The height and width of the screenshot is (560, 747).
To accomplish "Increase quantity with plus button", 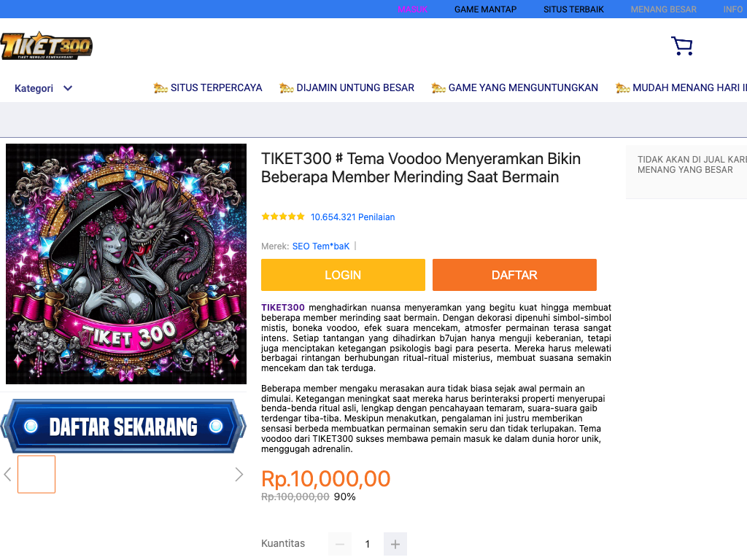I will pyautogui.click(x=395, y=544).
